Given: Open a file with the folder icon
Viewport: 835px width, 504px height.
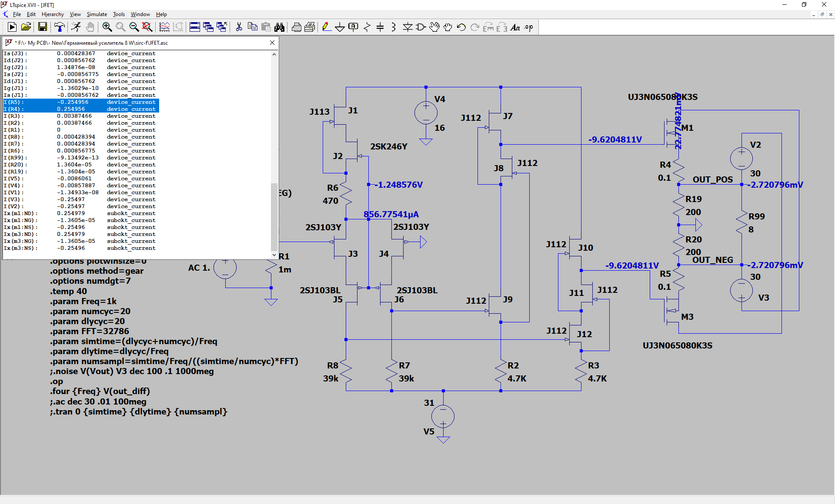Looking at the screenshot, I should 26,27.
